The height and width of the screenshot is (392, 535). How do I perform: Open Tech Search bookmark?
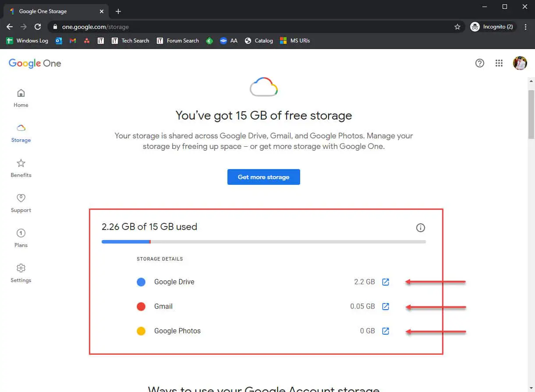pos(131,41)
